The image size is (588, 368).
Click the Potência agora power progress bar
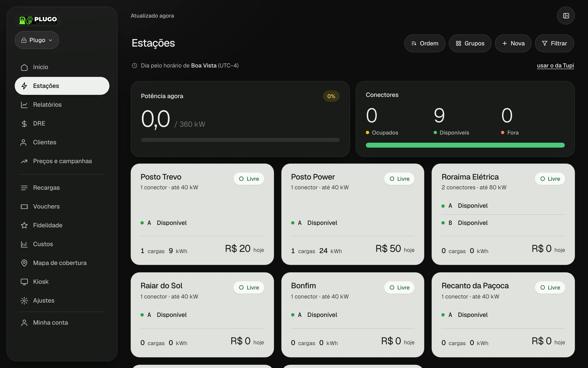click(240, 140)
